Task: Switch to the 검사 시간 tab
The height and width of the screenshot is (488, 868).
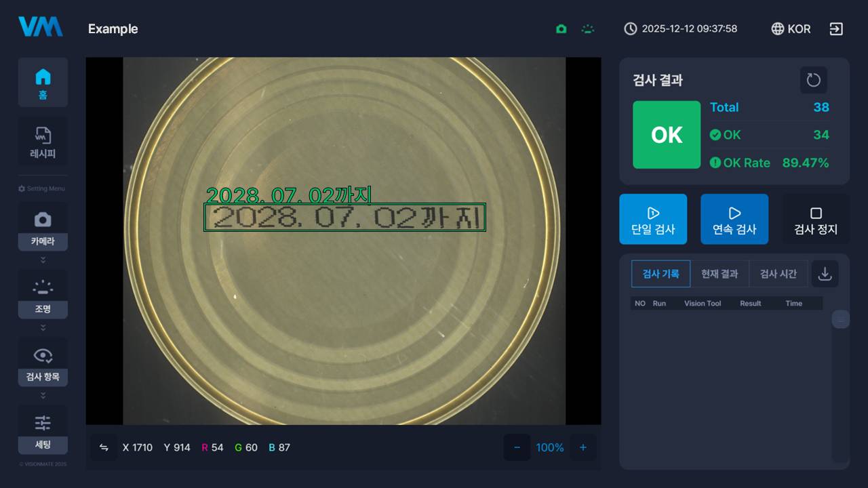Action: [778, 274]
